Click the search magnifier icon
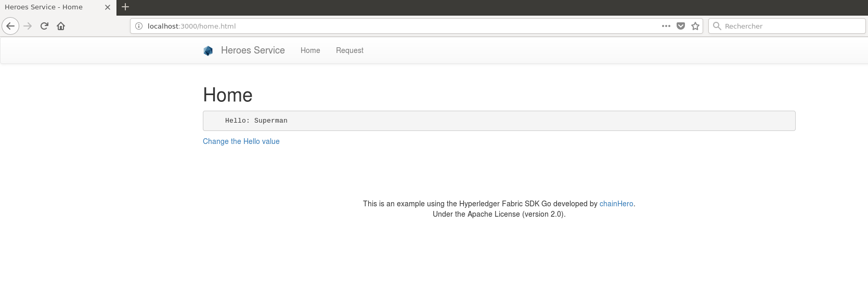 (x=717, y=26)
